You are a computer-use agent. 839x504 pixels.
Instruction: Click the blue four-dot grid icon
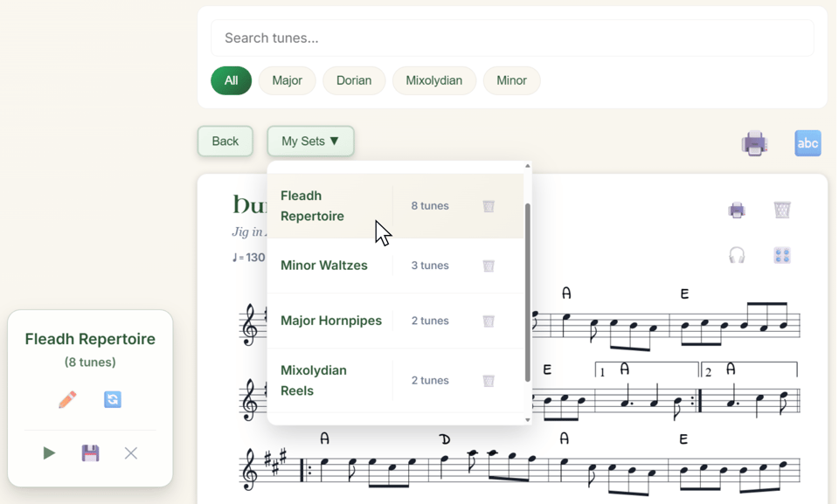(x=782, y=255)
